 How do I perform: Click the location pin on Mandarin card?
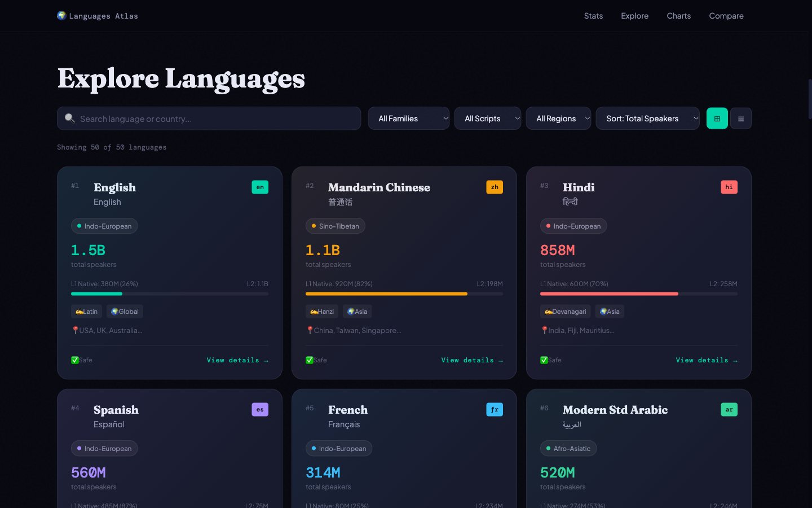(310, 330)
